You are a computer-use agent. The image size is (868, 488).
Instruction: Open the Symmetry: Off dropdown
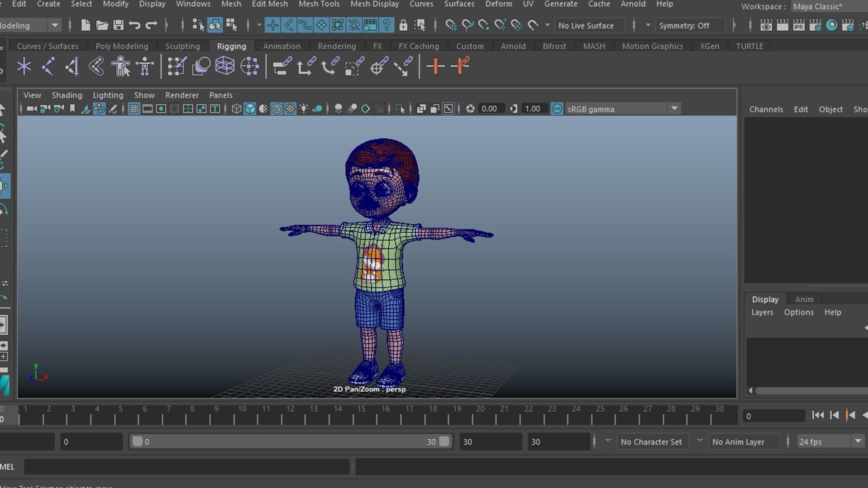(690, 26)
